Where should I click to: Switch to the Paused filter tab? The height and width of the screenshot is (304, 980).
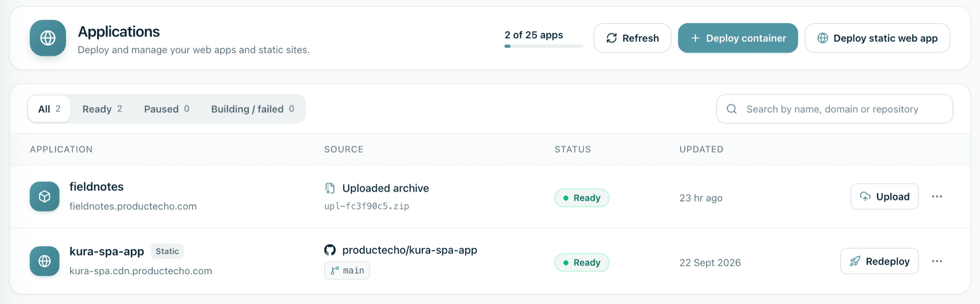coord(167,109)
